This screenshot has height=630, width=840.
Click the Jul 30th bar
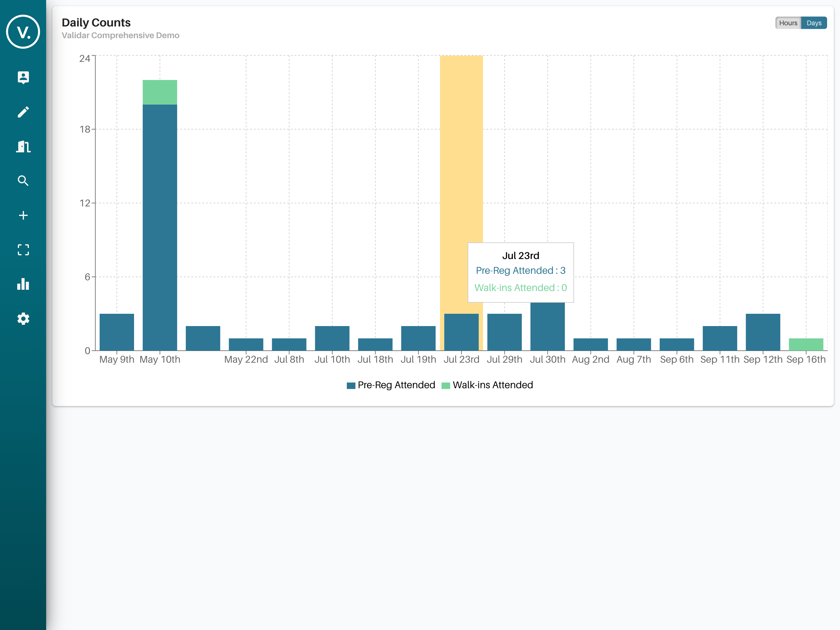click(548, 326)
